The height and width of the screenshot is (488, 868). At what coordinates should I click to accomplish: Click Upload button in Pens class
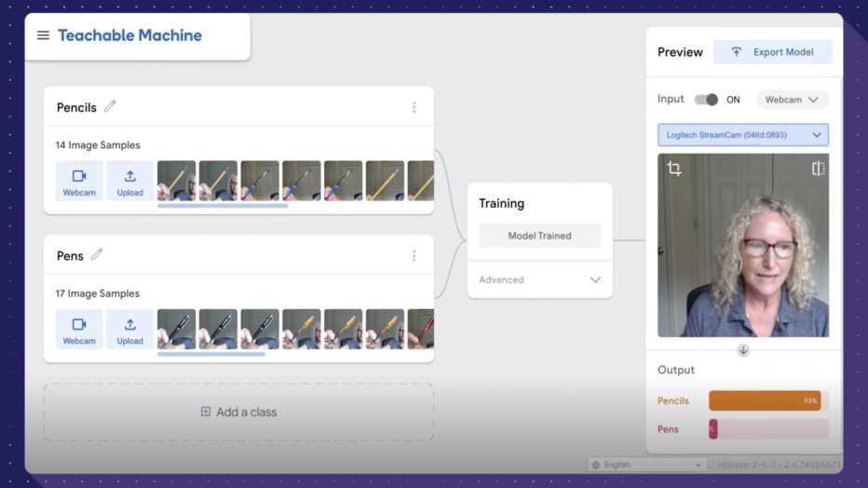pyautogui.click(x=130, y=329)
